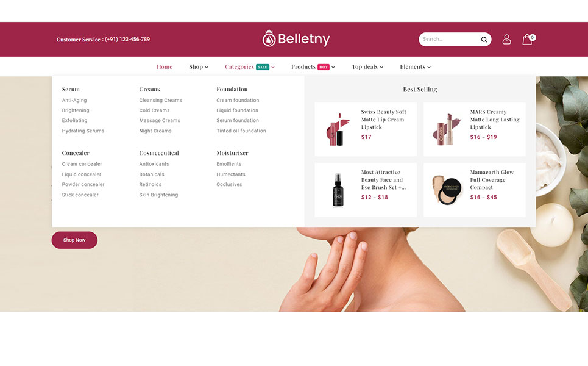The image size is (588, 366).
Task: Expand the Top deals dropdown
Action: [367, 67]
